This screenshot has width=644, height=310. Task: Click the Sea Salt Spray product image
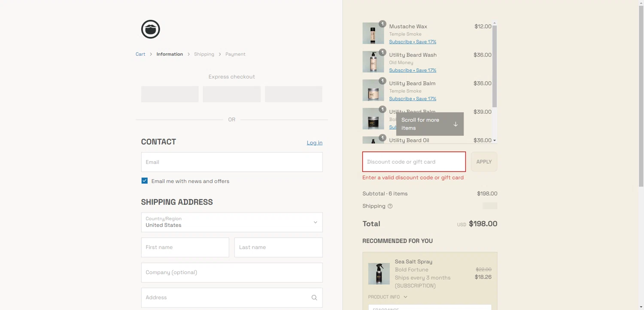379,274
